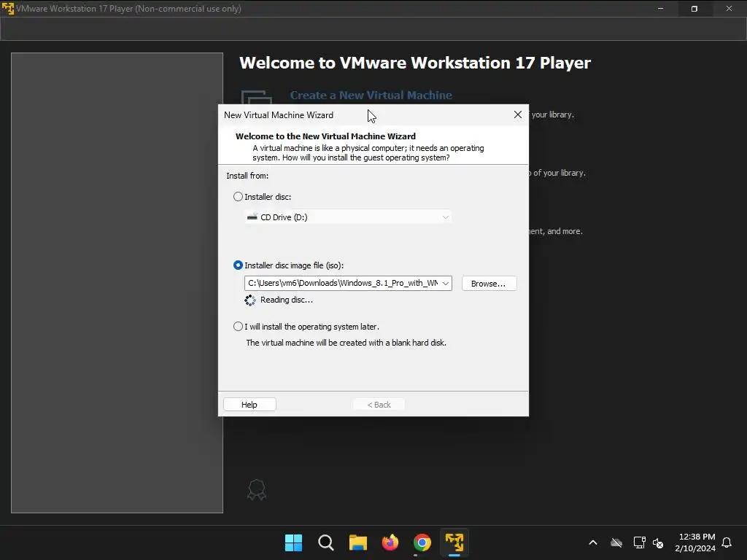Click Create a New Virtual Machine link
The width and height of the screenshot is (747, 560).
(371, 96)
